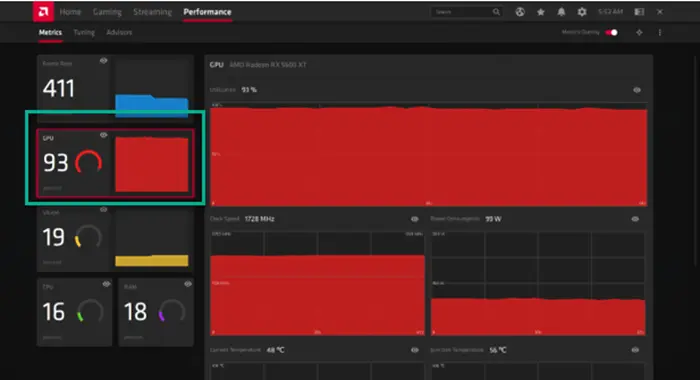Open the three-dot more options menu
700x380 pixels.
pos(660,32)
